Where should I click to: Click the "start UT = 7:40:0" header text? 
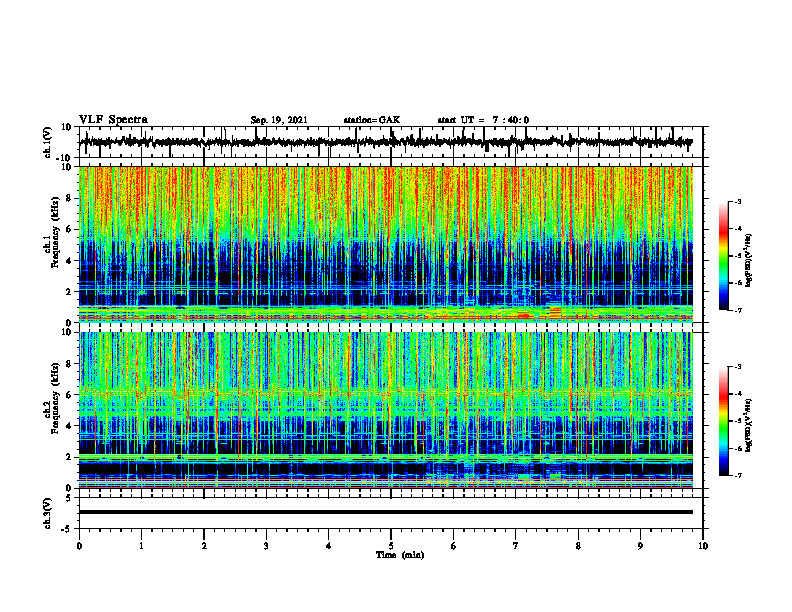coord(483,120)
